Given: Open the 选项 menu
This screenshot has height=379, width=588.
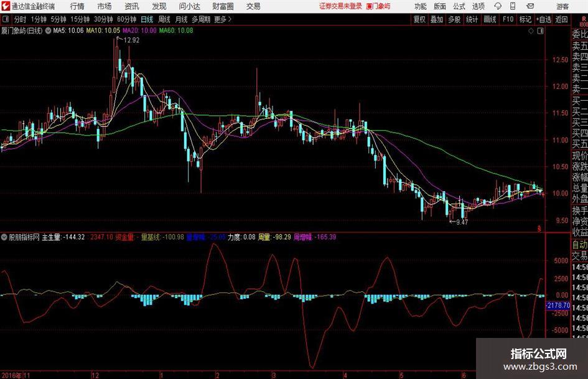Looking at the screenshot, I should click(478, 6).
